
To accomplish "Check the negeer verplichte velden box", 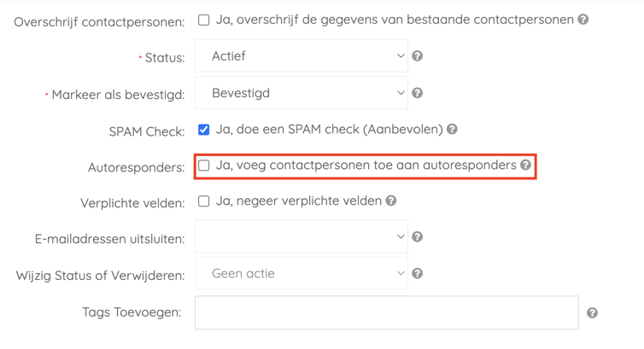I will tap(204, 201).
